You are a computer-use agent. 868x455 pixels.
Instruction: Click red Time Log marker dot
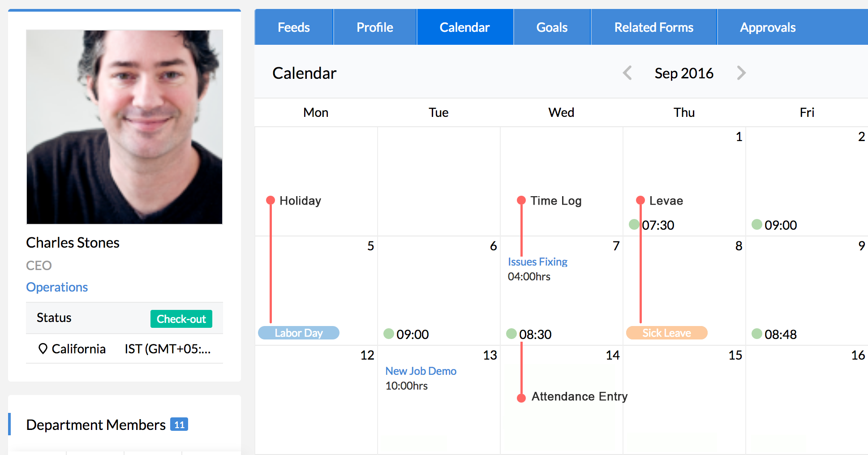point(521,200)
